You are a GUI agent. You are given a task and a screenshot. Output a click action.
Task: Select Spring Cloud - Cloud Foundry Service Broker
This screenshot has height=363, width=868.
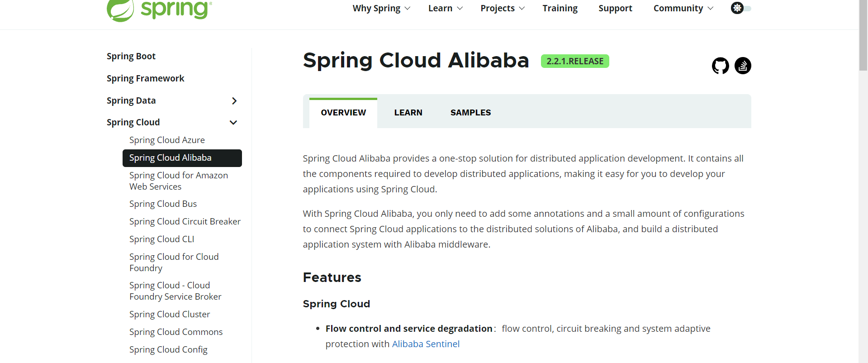tap(175, 291)
